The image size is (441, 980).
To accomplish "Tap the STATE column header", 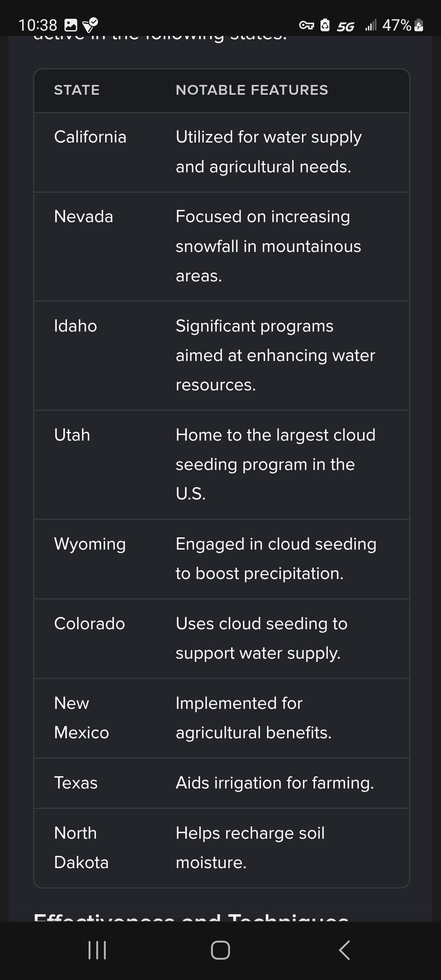I will (x=77, y=90).
